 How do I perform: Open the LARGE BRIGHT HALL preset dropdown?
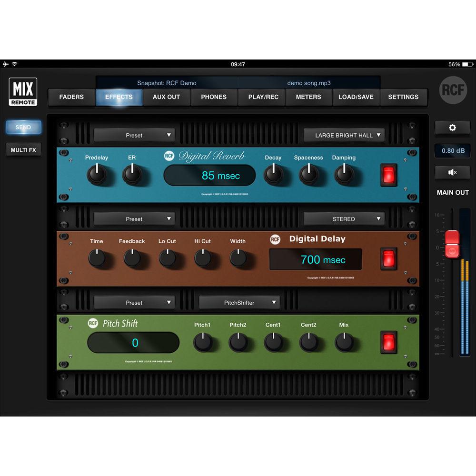click(x=344, y=135)
